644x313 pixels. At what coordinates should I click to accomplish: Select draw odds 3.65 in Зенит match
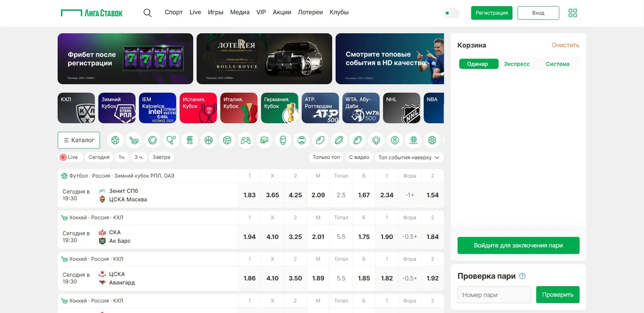(272, 195)
